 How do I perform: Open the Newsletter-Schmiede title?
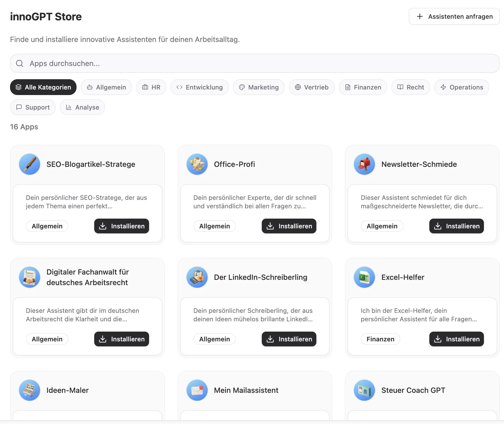point(419,164)
